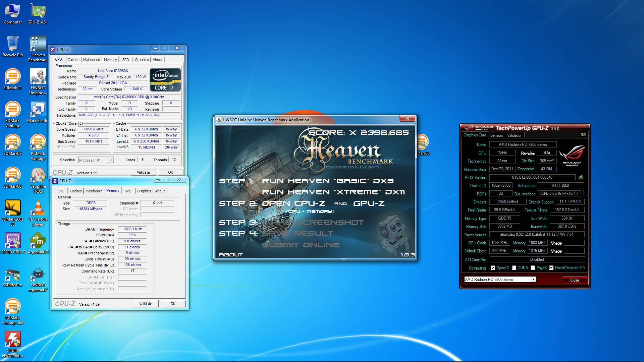Toggle the DirectCompute 5.0 checkbox

click(551, 268)
